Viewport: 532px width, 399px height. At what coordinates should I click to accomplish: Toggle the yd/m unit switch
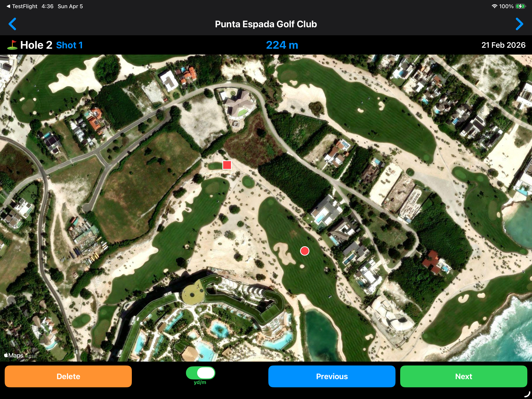click(200, 373)
